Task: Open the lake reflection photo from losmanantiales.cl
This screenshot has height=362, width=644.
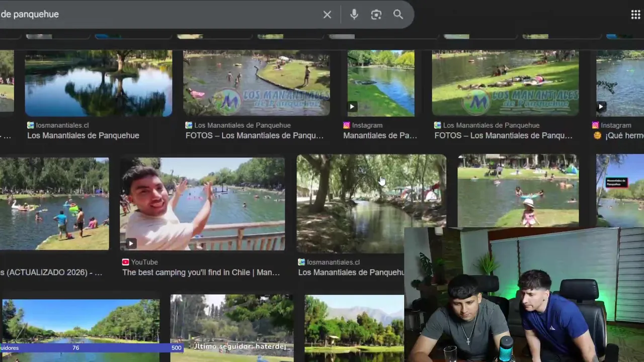Action: (x=99, y=83)
